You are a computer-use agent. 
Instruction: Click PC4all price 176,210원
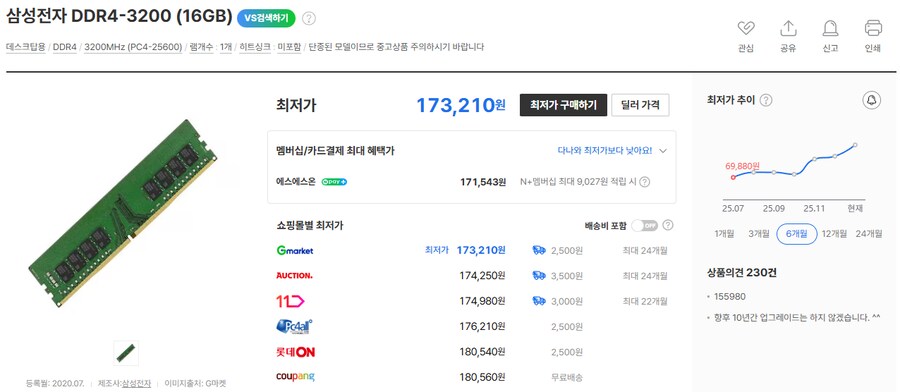(x=483, y=326)
